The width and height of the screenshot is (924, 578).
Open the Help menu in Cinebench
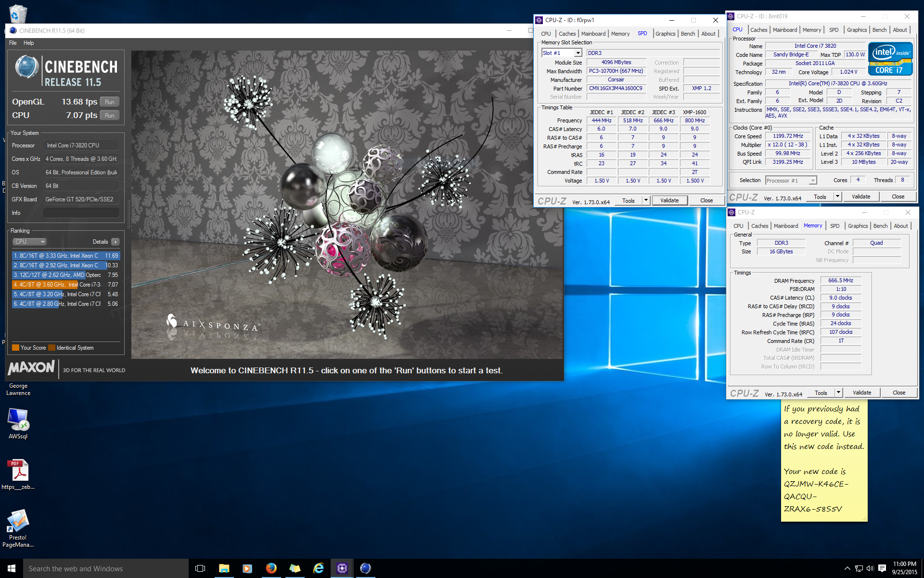pos(29,43)
